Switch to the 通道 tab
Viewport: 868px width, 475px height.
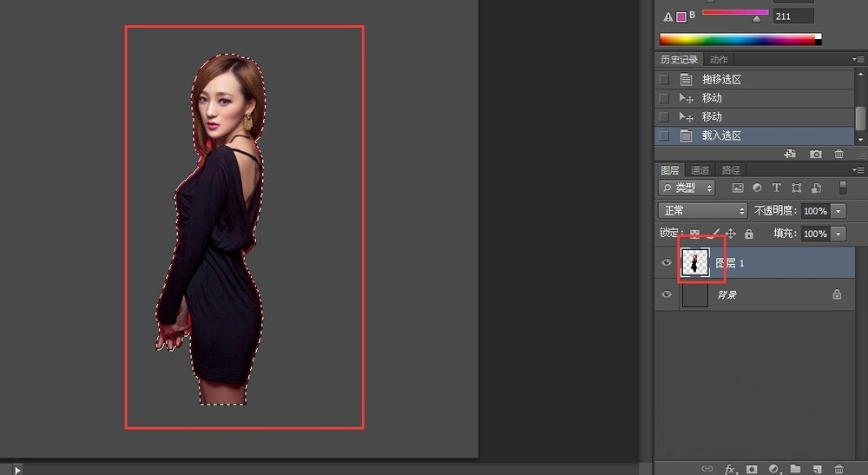(x=700, y=170)
